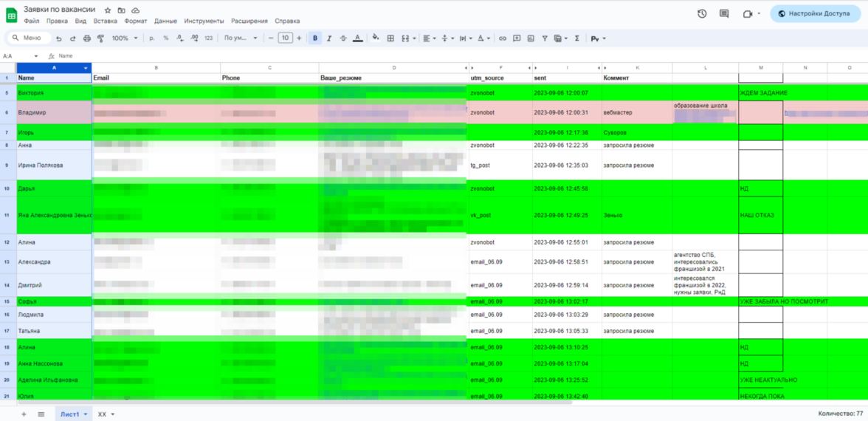Switch to the XX sheet tab
This screenshot has width=868, height=421.
pyautogui.click(x=102, y=414)
